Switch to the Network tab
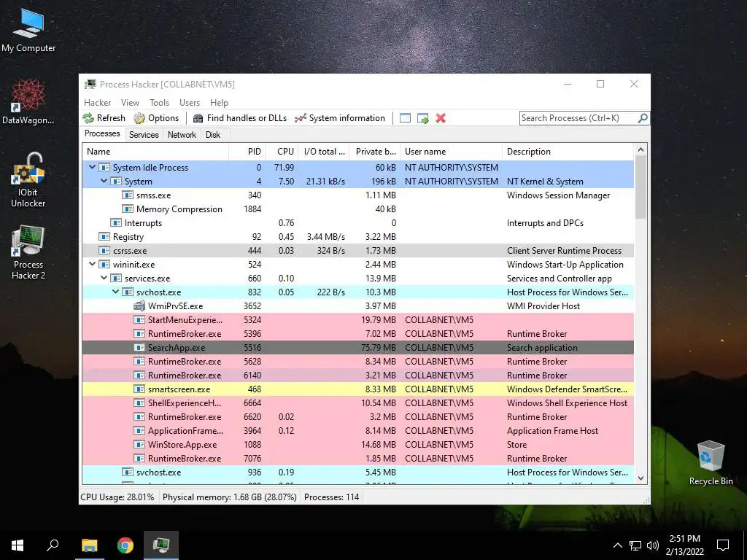This screenshot has width=747, height=560. (x=182, y=135)
